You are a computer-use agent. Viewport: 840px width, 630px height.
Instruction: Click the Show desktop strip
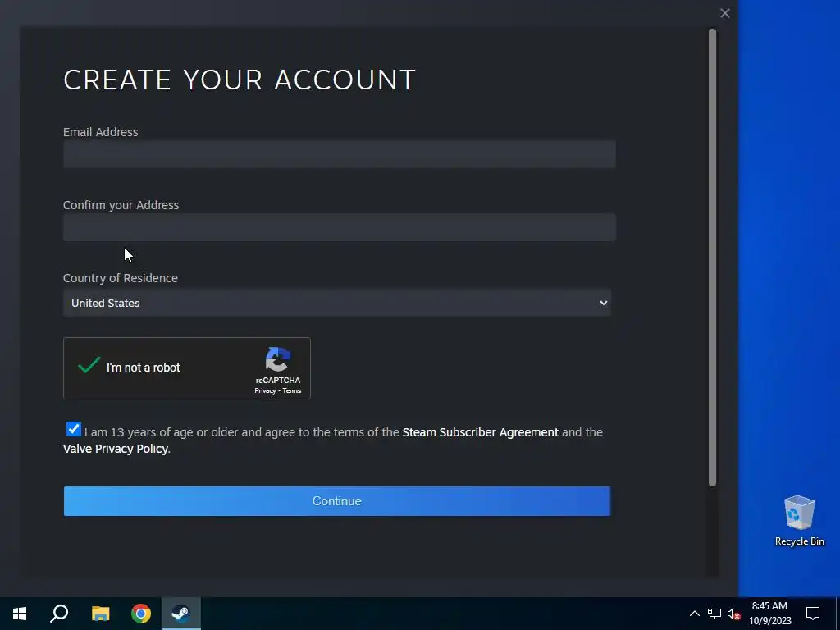coord(838,614)
